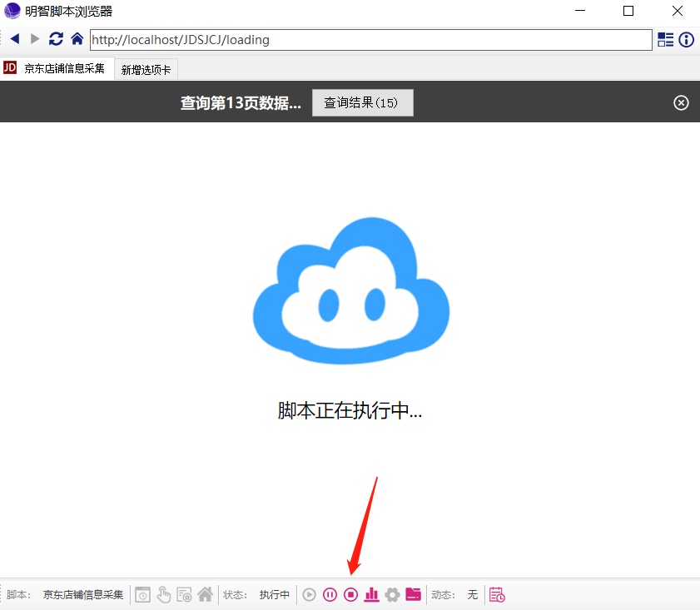Viewport: 700px width, 610px height.
Task: Go back with the navigation back arrow
Action: coord(15,39)
